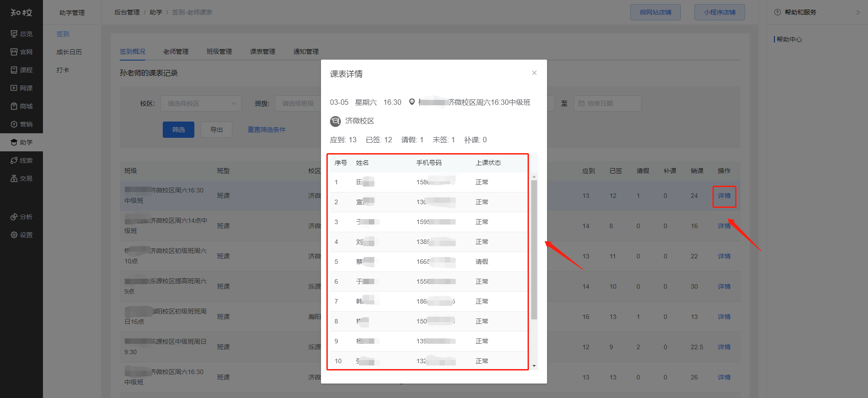
Task: Expand the 校区 campus dropdown
Action: pyautogui.click(x=201, y=103)
